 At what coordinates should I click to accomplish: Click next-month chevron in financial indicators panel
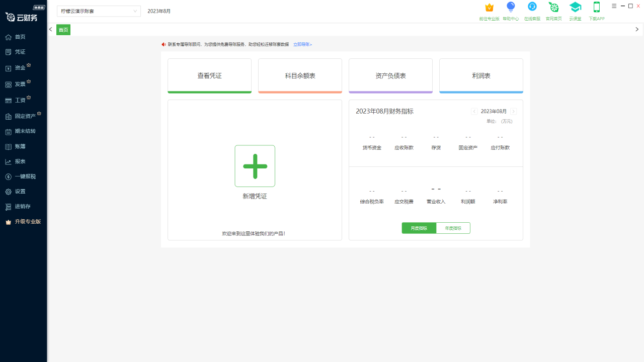(513, 111)
